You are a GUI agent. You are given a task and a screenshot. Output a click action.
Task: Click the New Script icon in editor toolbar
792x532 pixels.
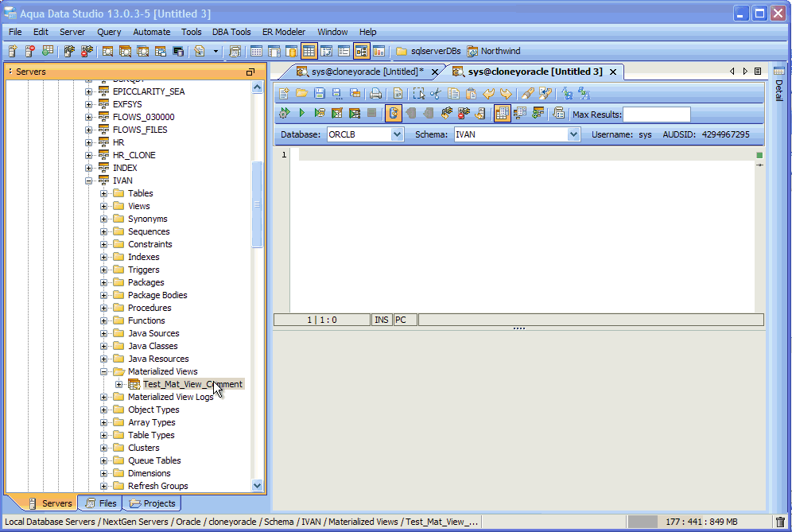coord(285,94)
